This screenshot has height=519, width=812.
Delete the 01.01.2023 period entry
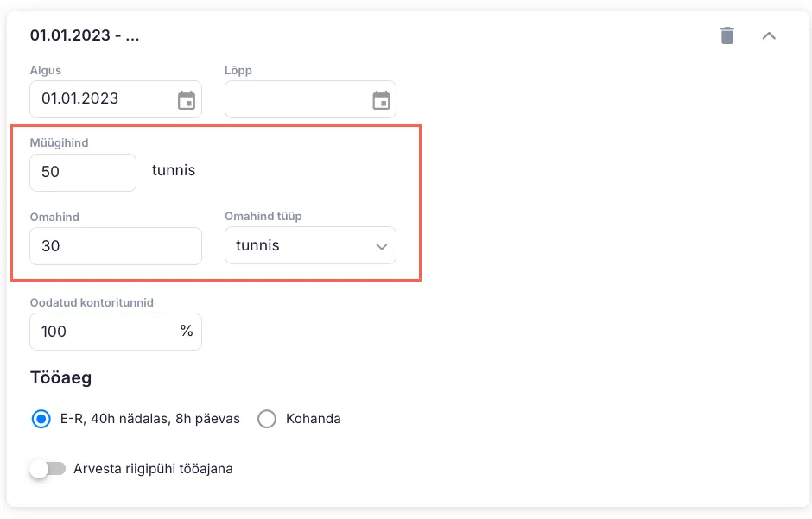(x=727, y=35)
